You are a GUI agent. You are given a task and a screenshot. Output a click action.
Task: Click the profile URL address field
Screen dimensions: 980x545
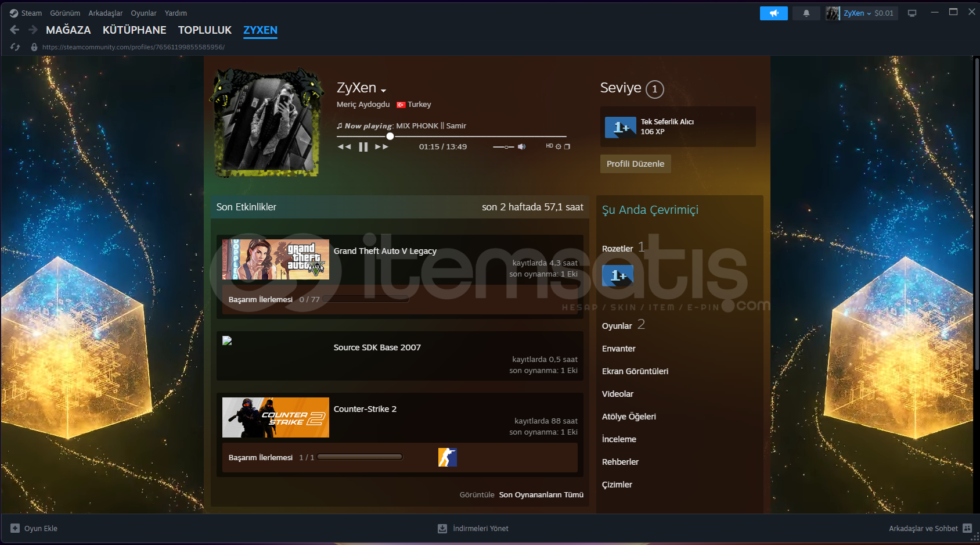pos(134,47)
